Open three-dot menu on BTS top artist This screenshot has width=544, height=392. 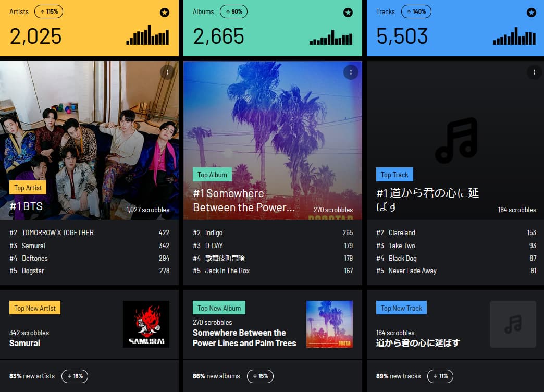click(168, 72)
